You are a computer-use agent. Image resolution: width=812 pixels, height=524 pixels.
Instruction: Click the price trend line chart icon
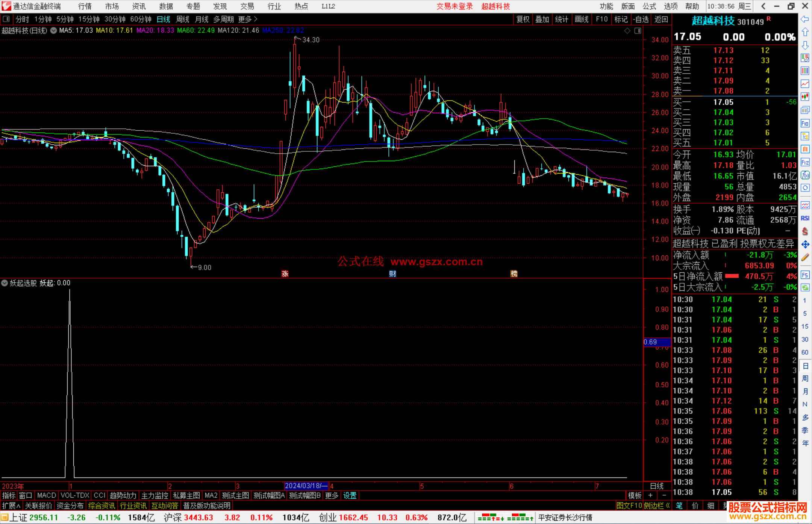pyautogui.click(x=805, y=84)
